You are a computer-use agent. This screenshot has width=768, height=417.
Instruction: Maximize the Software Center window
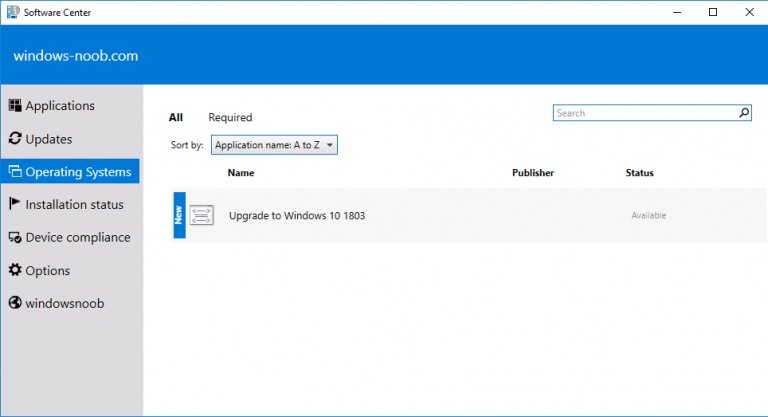pyautogui.click(x=713, y=12)
